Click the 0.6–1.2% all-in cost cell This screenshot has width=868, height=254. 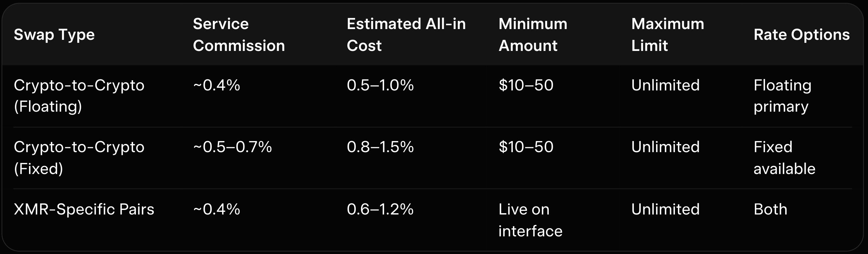coord(380,210)
